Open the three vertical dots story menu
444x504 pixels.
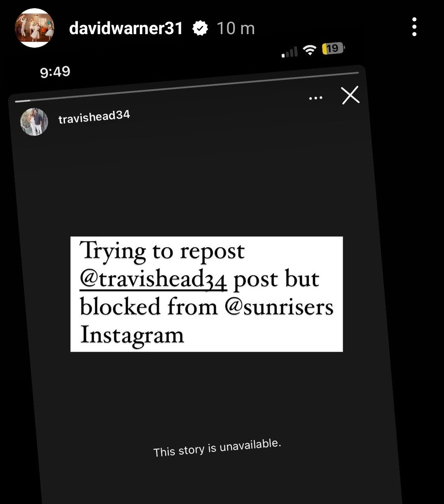point(414,27)
